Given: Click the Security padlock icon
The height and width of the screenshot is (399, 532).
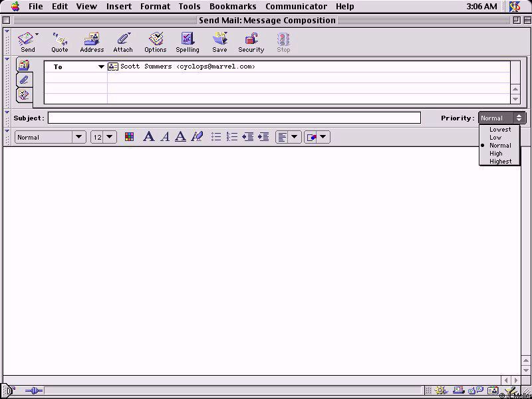Looking at the screenshot, I should pyautogui.click(x=251, y=42).
